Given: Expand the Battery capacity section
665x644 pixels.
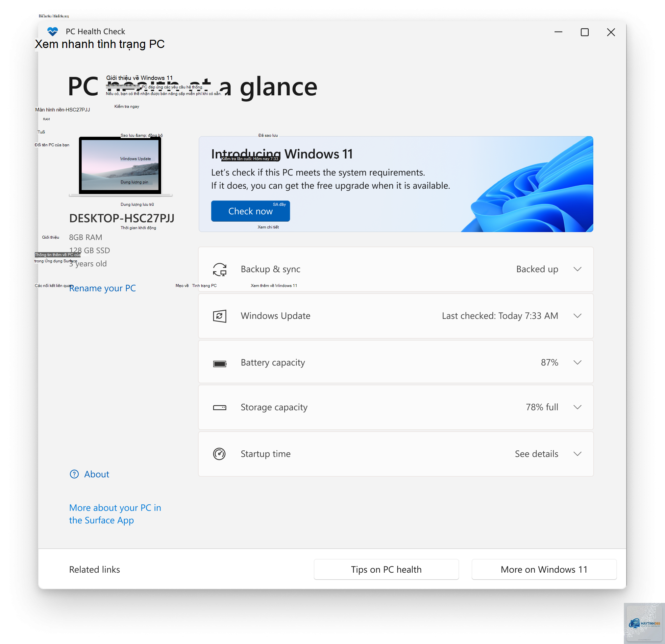Looking at the screenshot, I should (578, 363).
